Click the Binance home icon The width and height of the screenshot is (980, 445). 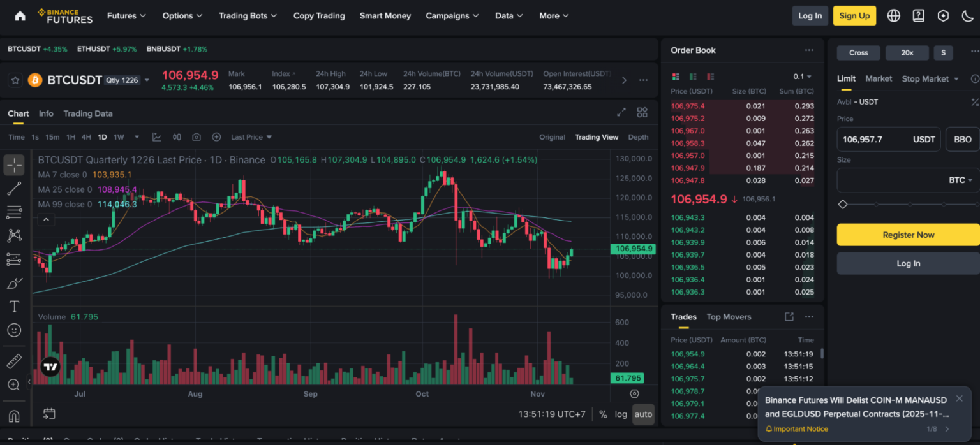(x=20, y=16)
